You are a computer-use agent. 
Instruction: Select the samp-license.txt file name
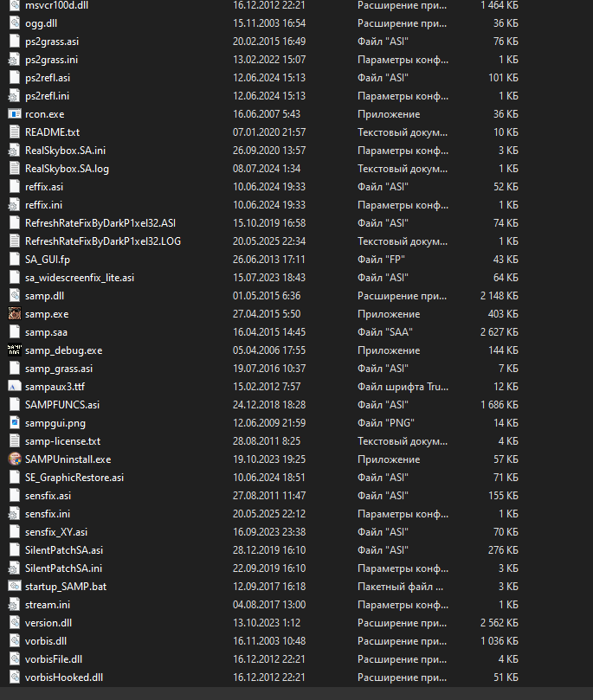[62, 441]
